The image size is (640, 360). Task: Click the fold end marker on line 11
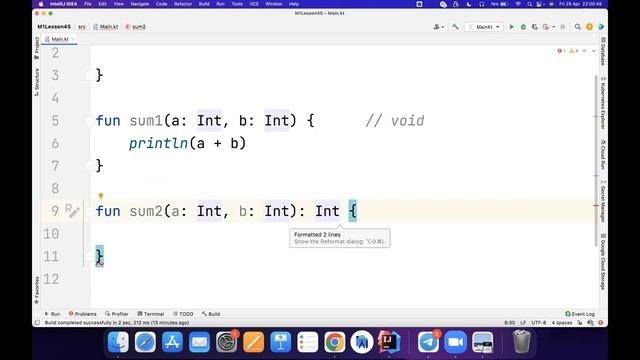[89, 256]
